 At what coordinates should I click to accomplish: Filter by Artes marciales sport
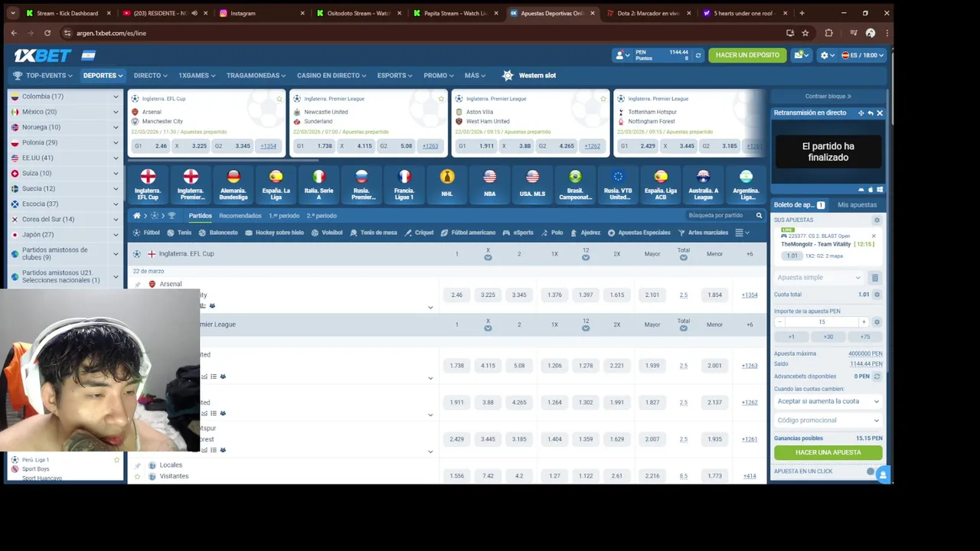pos(703,233)
